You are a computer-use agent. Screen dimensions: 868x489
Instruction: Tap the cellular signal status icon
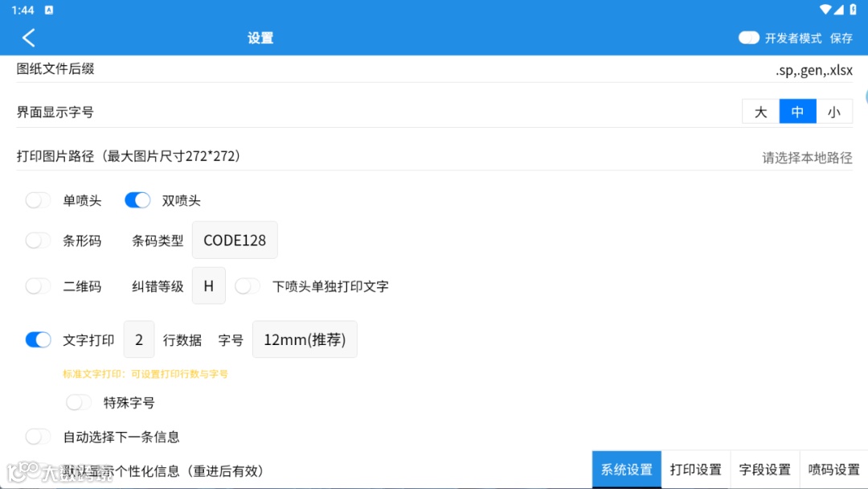point(839,10)
